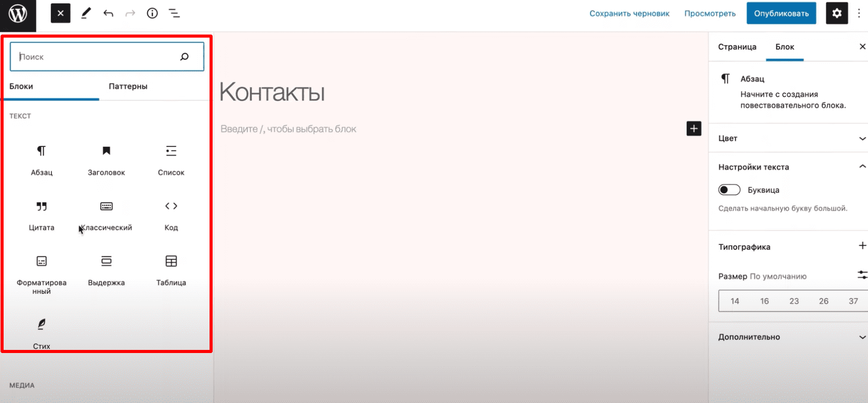Redo the last action
868x403 pixels.
coord(130,13)
